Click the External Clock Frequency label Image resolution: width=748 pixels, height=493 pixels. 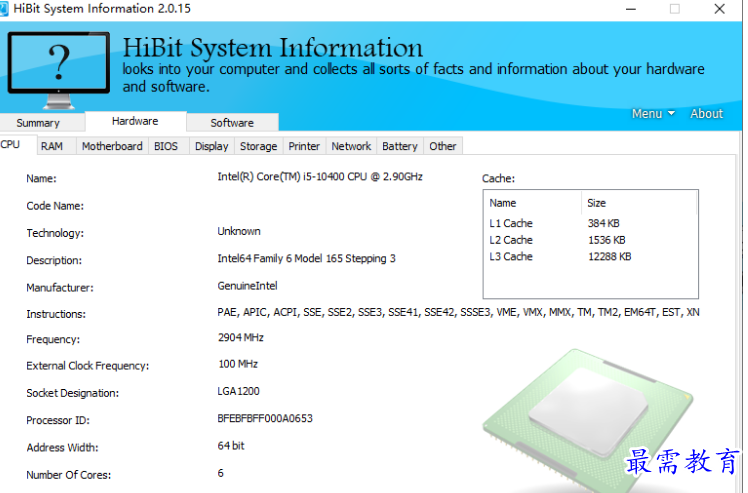pos(87,366)
